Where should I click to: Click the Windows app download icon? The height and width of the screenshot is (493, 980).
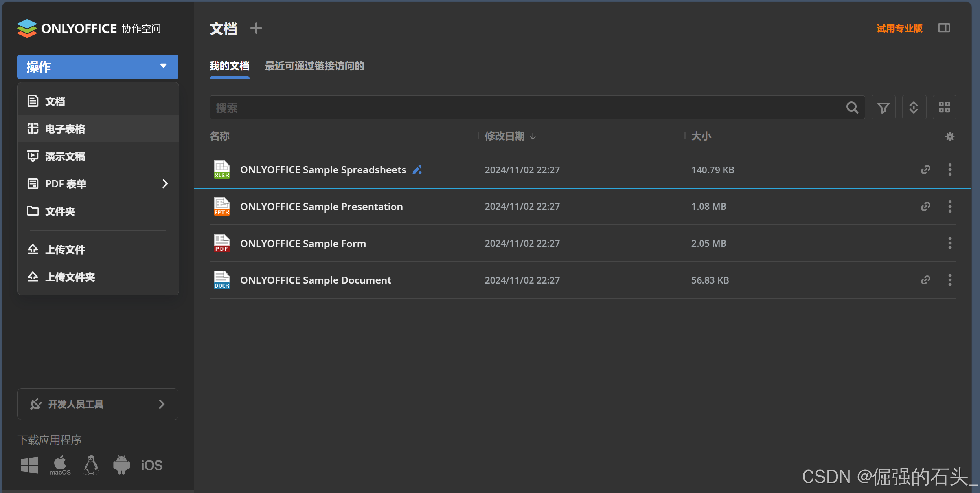coord(29,465)
